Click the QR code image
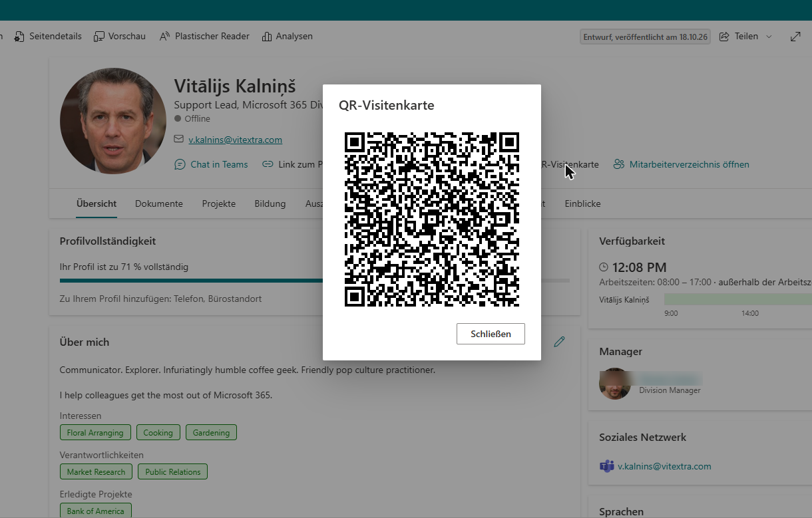 tap(432, 219)
